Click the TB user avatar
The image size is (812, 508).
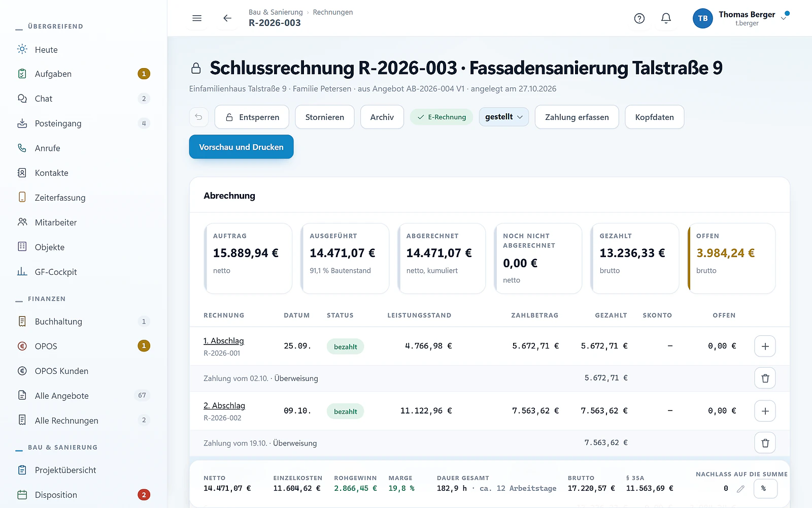[x=702, y=18]
